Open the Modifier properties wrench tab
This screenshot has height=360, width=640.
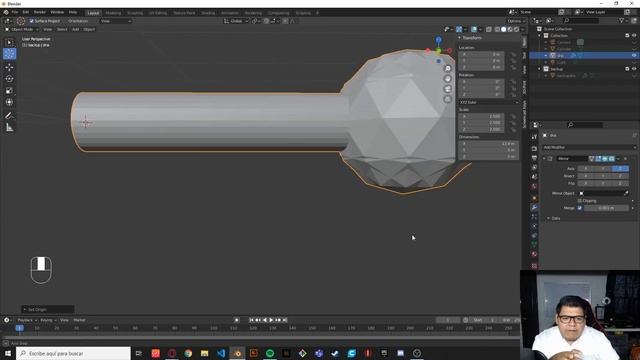click(x=534, y=208)
